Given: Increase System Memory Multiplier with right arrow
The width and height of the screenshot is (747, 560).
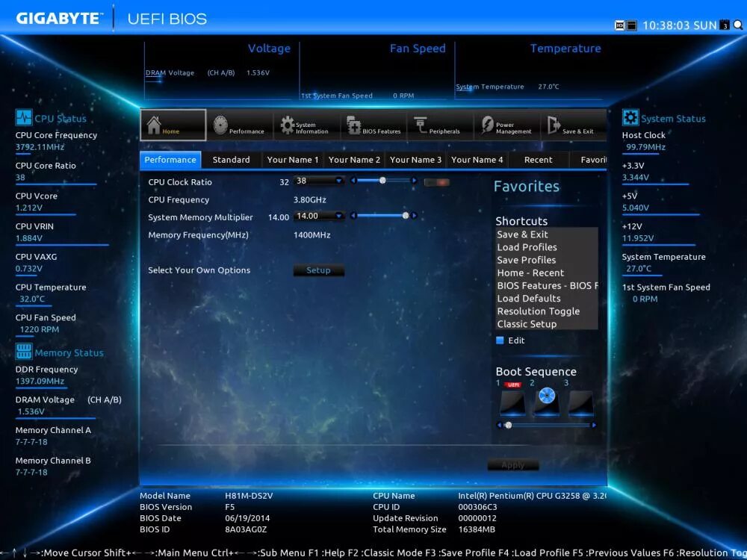Looking at the screenshot, I should [x=414, y=216].
